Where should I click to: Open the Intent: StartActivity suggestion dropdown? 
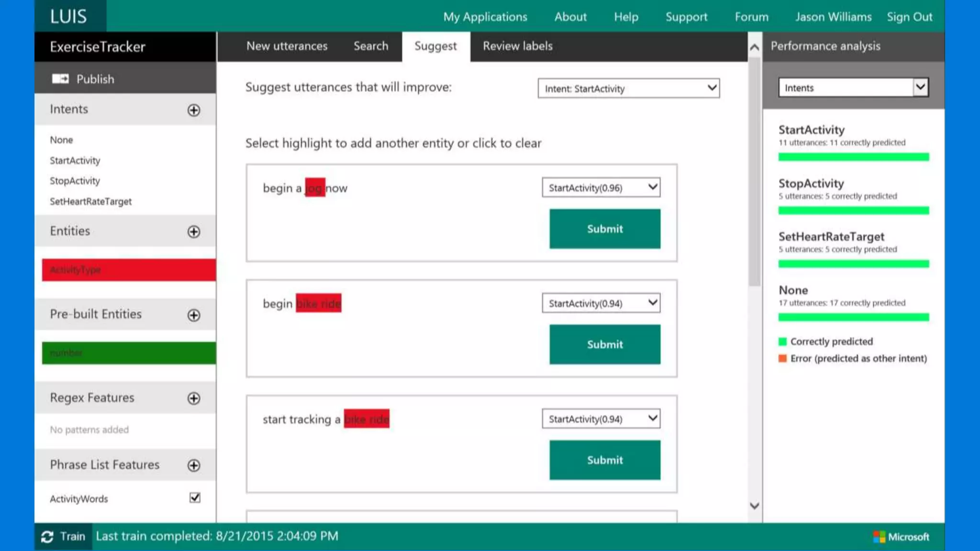coord(628,88)
